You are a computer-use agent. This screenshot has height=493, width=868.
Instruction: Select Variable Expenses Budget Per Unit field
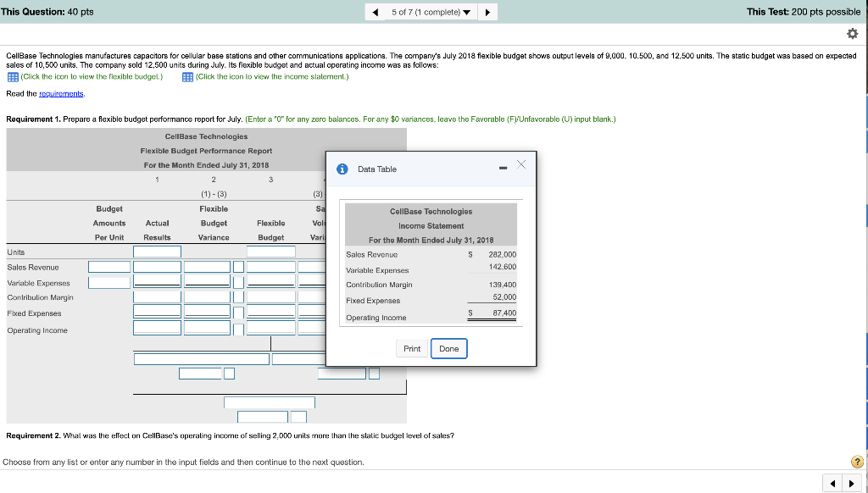pos(109,282)
